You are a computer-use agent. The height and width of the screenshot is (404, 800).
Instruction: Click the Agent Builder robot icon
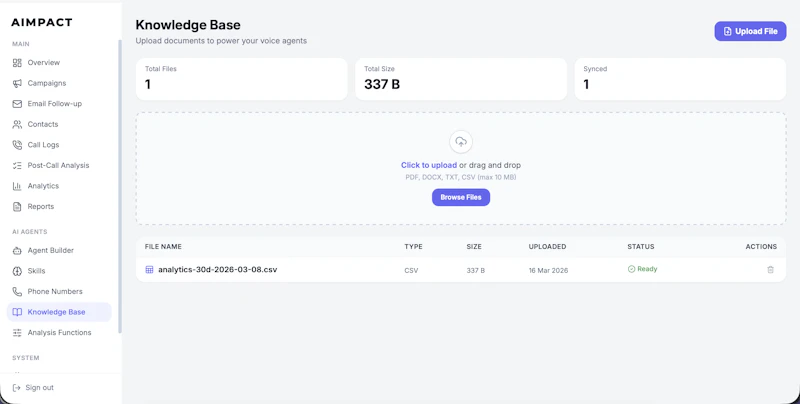pyautogui.click(x=17, y=250)
